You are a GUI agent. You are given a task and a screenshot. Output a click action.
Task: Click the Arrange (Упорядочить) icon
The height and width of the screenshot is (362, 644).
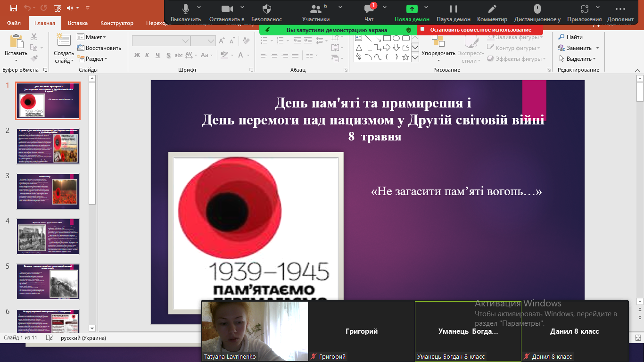tap(438, 41)
